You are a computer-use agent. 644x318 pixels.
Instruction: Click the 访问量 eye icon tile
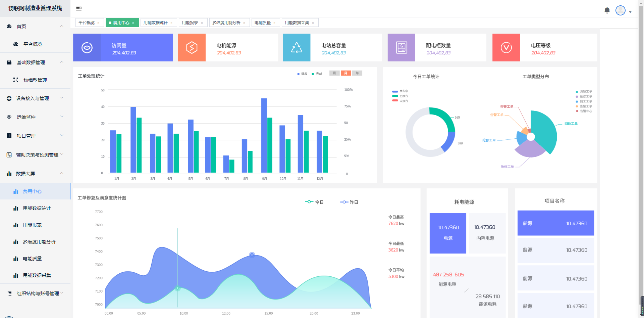point(87,48)
